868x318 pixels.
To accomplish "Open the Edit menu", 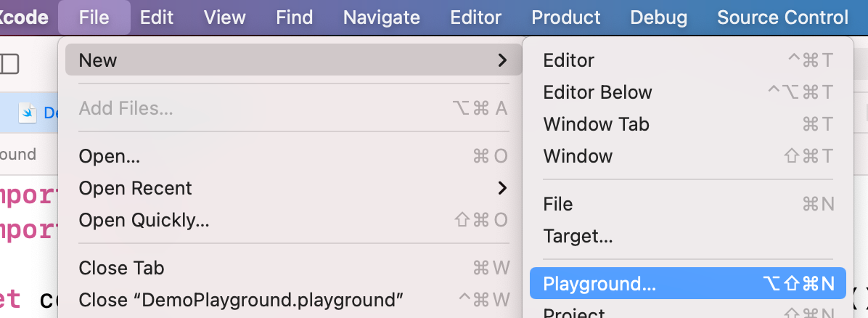I will [x=157, y=17].
